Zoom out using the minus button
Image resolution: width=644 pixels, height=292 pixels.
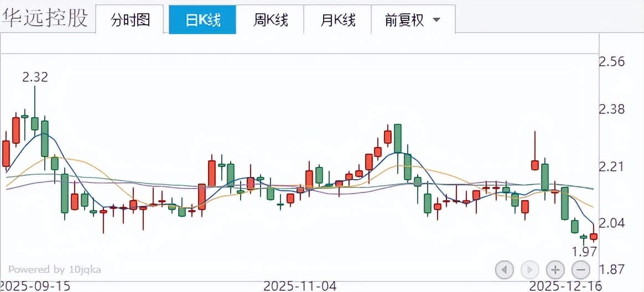[580, 270]
